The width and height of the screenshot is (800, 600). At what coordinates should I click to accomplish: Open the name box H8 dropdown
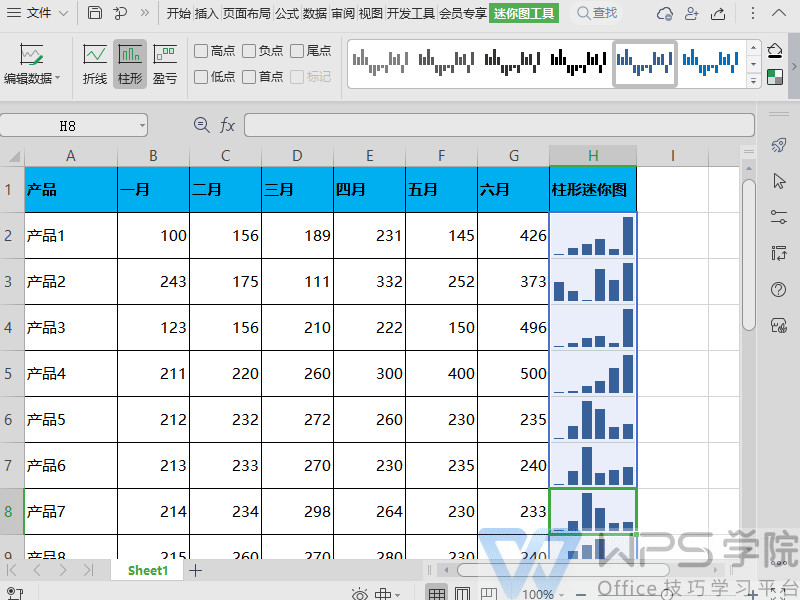pos(142,126)
